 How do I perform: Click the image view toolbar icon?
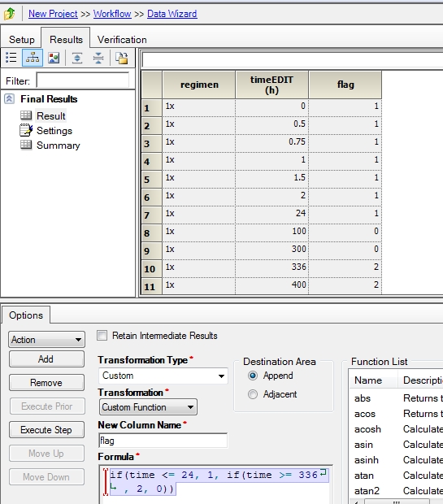(54, 58)
